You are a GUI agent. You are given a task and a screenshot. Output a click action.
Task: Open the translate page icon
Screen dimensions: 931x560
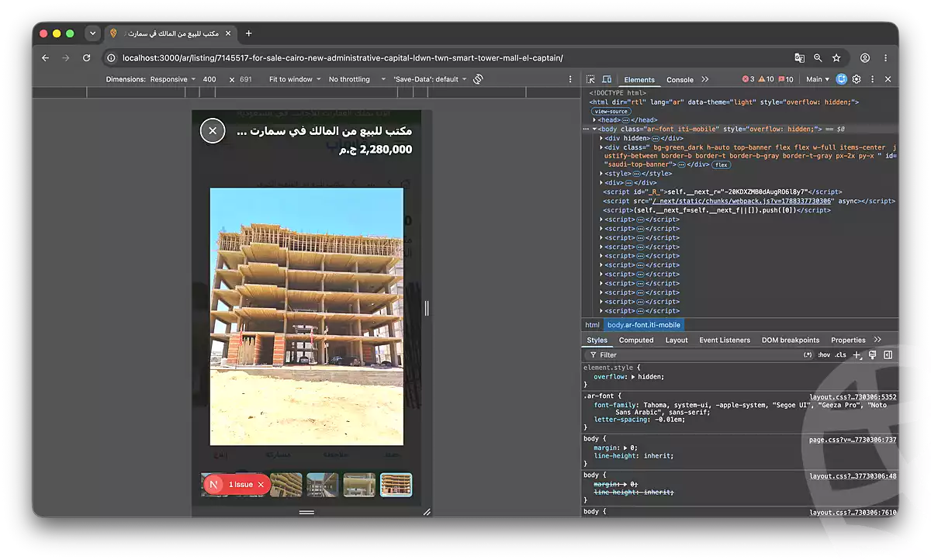click(799, 58)
